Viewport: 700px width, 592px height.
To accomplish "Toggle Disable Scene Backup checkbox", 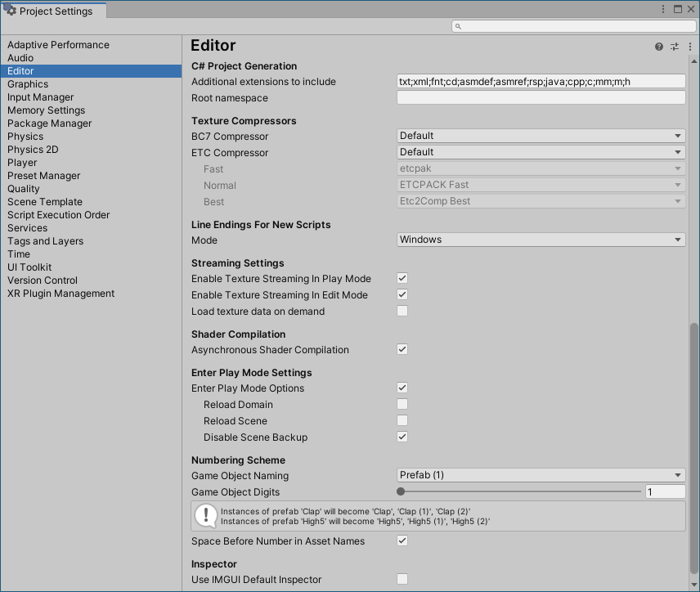I will pos(402,437).
